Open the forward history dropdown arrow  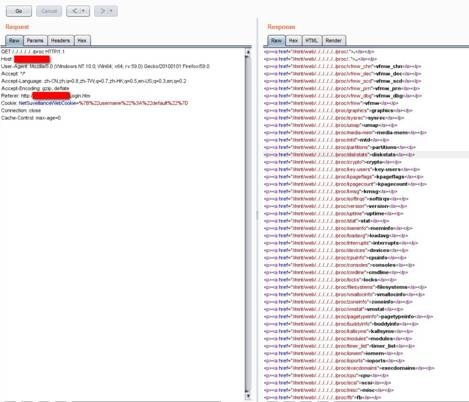(x=112, y=11)
